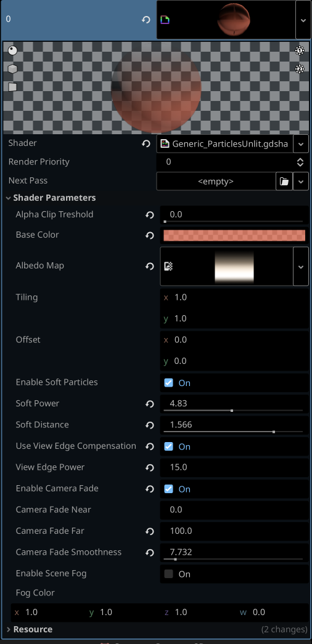Open Albedo Map dropdown arrow
This screenshot has width=312, height=644.
tap(301, 266)
